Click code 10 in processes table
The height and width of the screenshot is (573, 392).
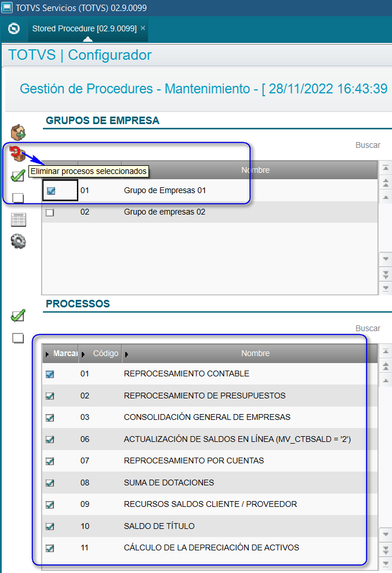coord(85,526)
